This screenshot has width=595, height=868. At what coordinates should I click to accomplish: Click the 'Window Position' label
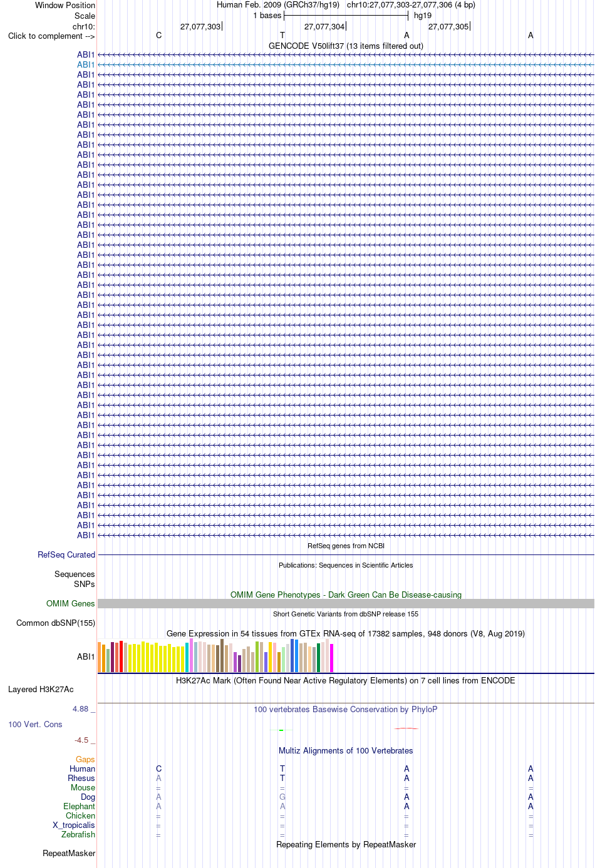(65, 5)
